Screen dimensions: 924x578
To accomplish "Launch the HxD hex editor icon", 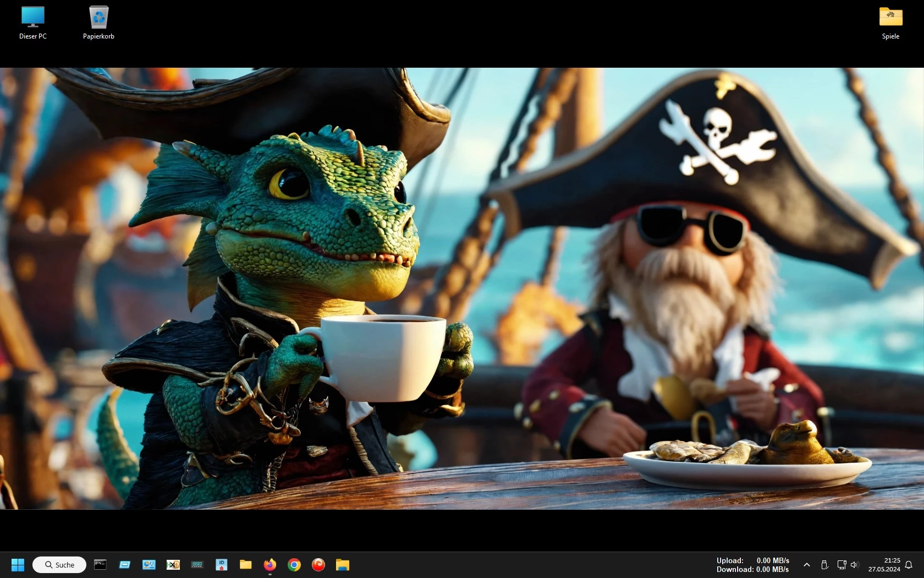I will 173,564.
